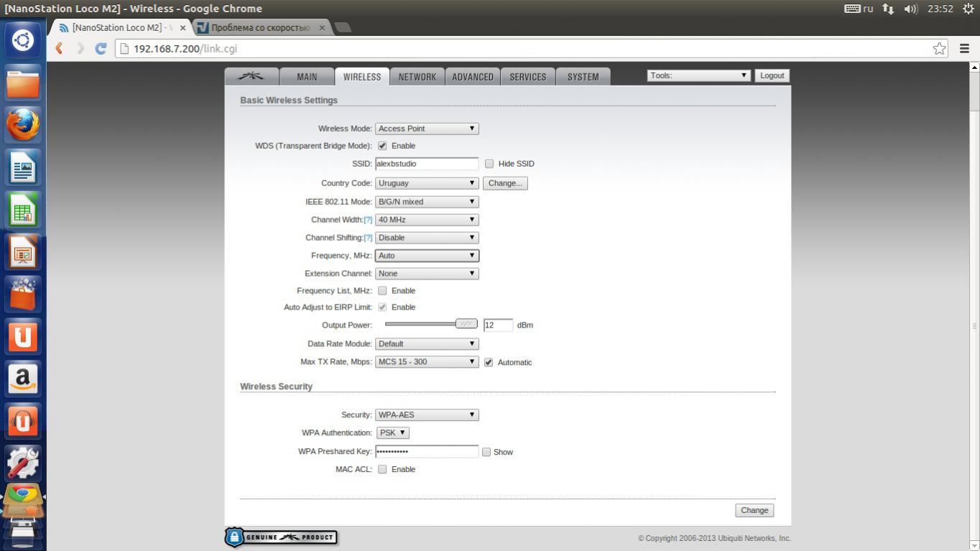Open the system power cog menu

click(968, 9)
